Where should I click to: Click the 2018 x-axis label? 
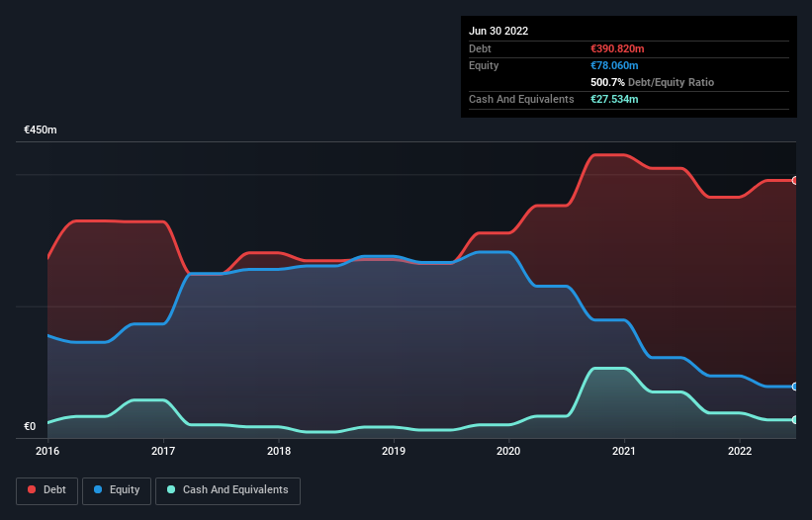279,451
